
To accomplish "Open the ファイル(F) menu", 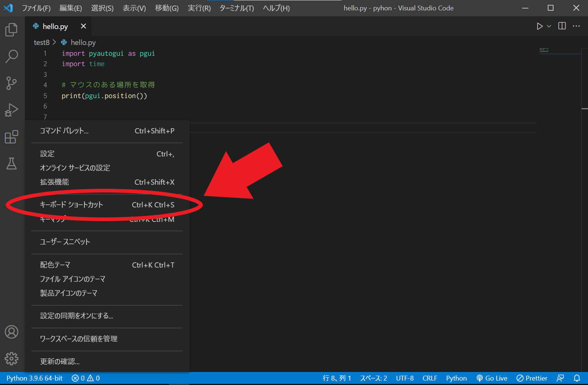I will tap(36, 8).
